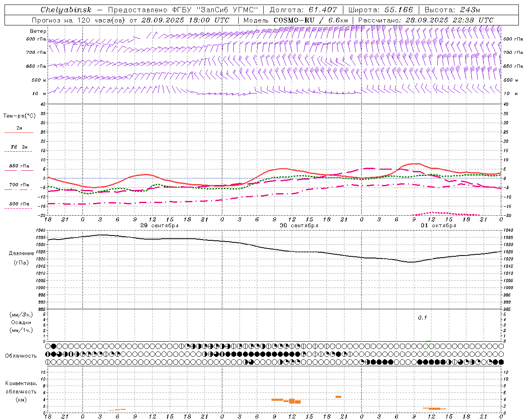
Task: Click the 'Ветер' wind section label
Action: coord(38,31)
